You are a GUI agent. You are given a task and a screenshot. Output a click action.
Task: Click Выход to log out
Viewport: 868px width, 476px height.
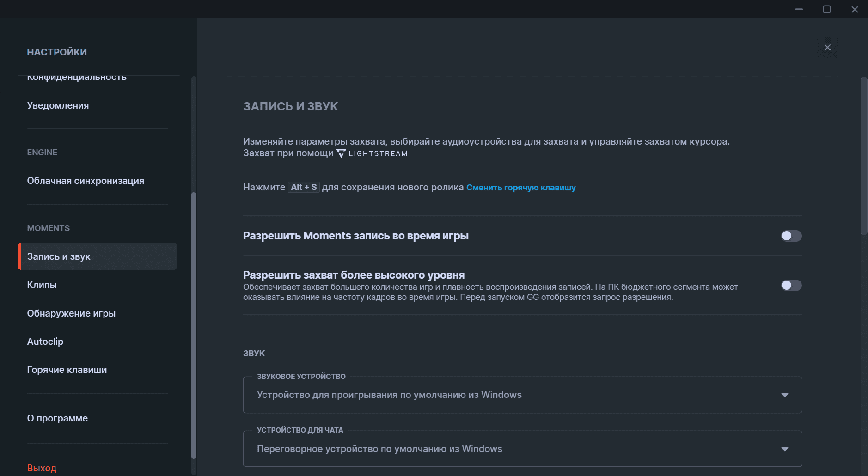pos(42,468)
